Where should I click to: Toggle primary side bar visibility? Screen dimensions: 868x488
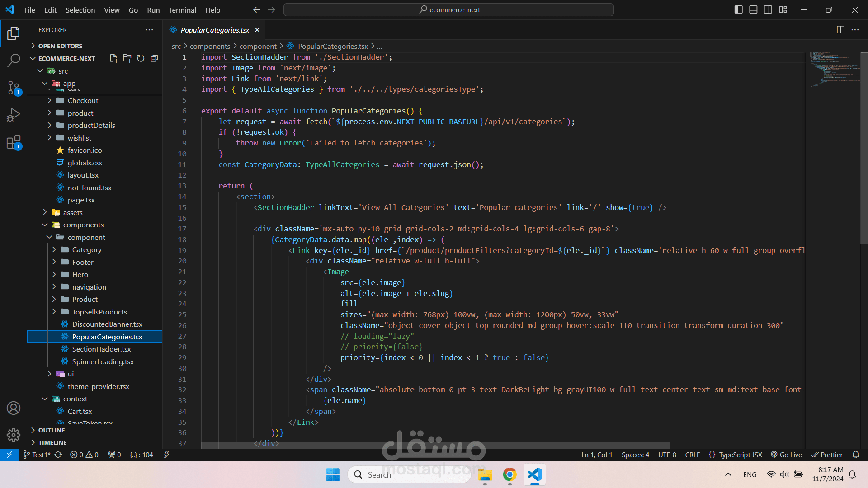pyautogui.click(x=738, y=9)
